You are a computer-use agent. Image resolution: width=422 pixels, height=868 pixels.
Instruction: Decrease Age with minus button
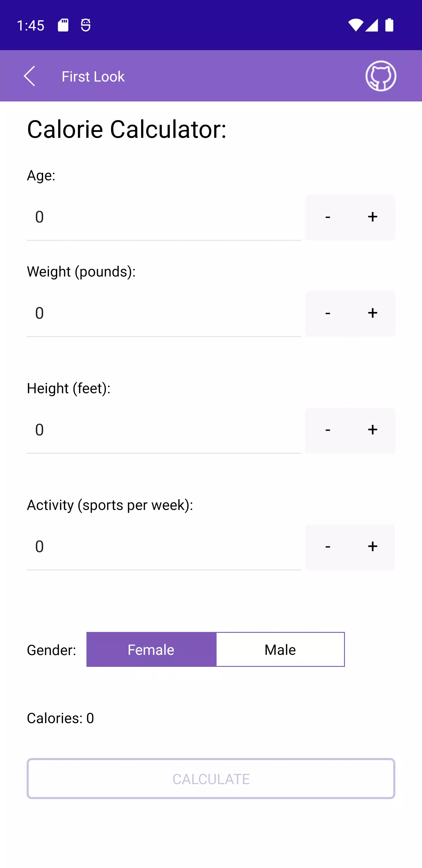[x=328, y=217]
